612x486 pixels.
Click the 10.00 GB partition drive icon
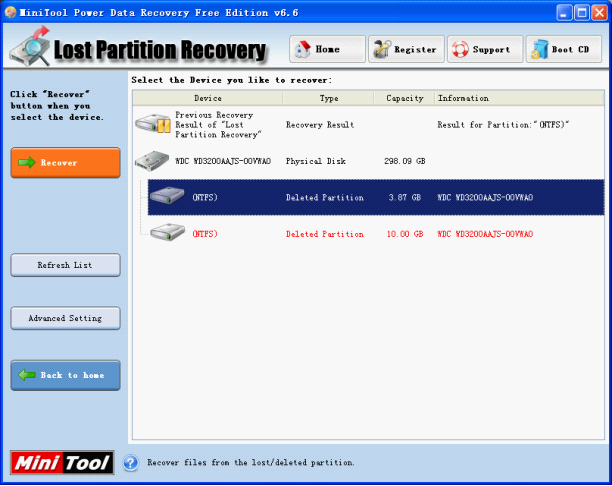(x=168, y=232)
